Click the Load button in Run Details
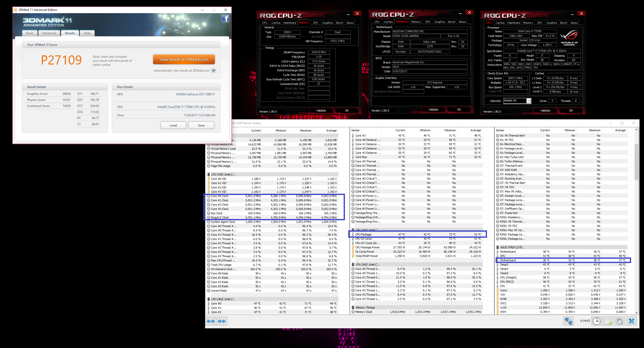The height and width of the screenshot is (348, 644). (x=173, y=125)
